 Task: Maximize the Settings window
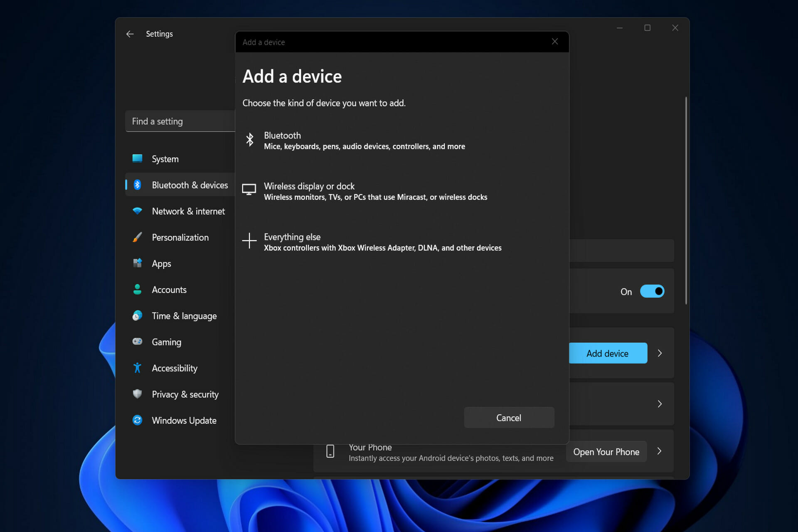click(x=648, y=28)
